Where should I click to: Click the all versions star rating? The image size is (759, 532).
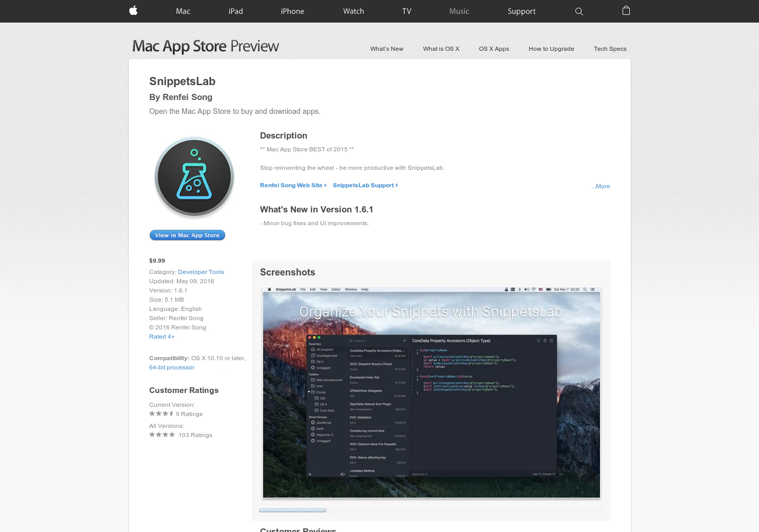click(162, 435)
